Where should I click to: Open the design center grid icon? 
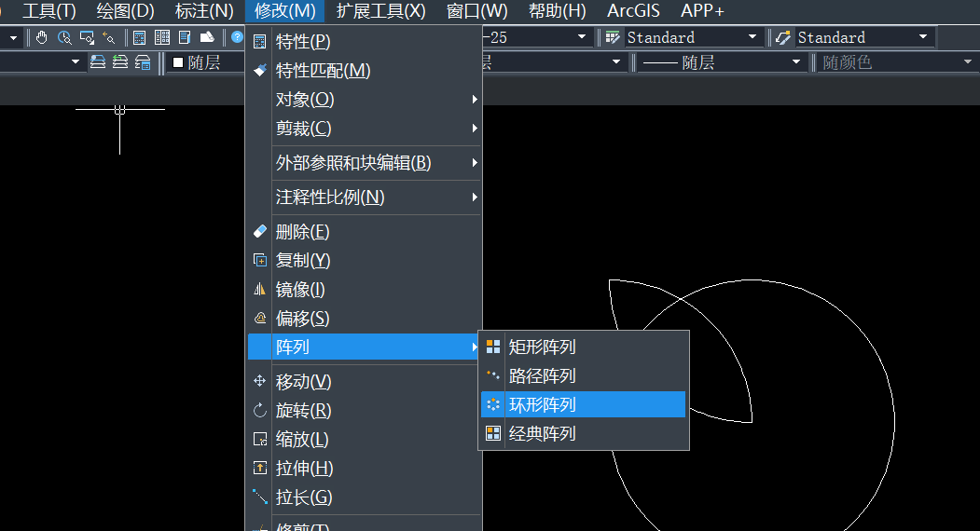(162, 37)
